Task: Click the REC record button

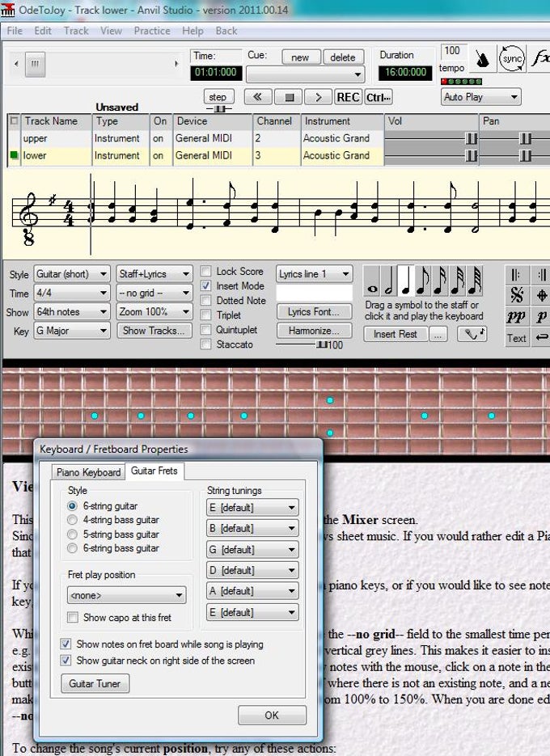Action: 348,97
